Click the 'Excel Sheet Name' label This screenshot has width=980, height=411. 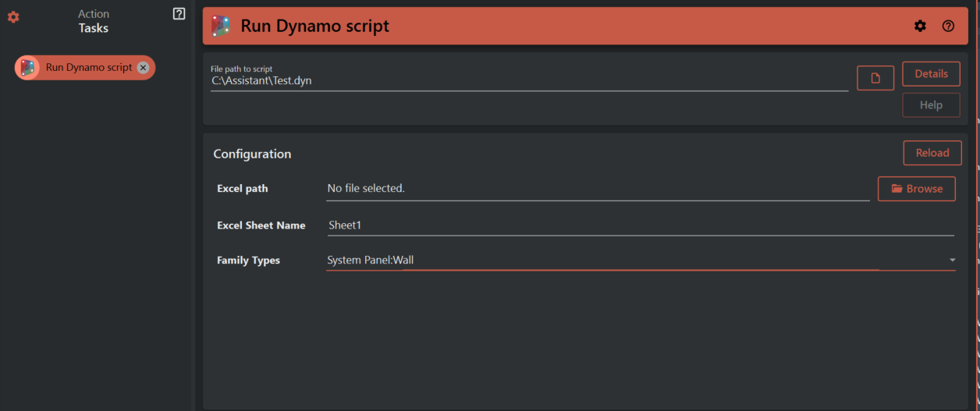tap(261, 225)
